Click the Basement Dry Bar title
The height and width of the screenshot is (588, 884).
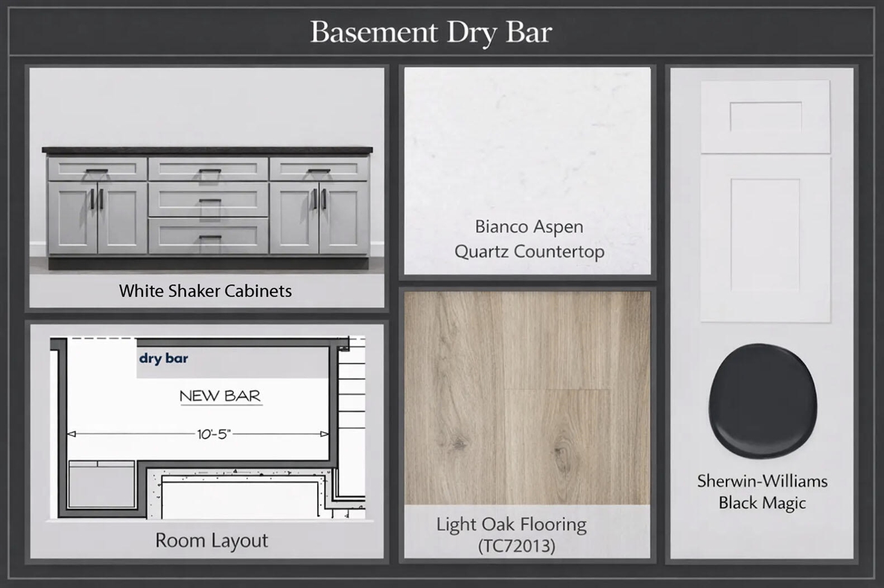tap(431, 32)
